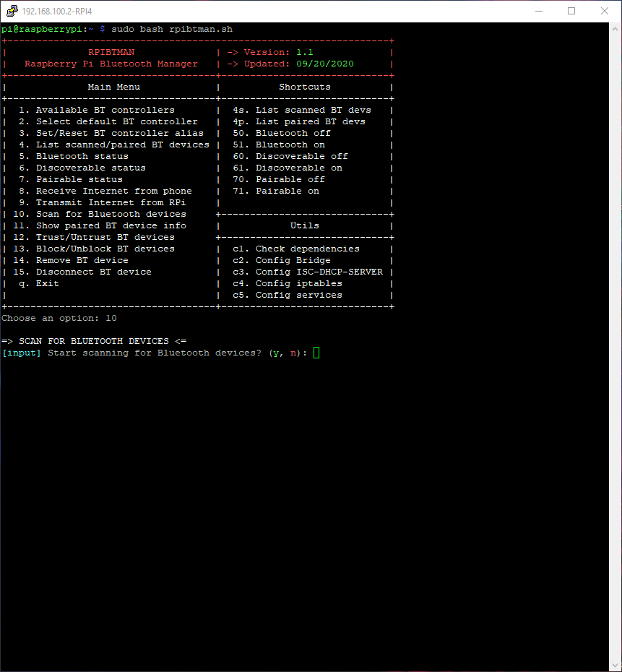Maximize the PuTTY window
The width and height of the screenshot is (622, 672).
point(571,11)
